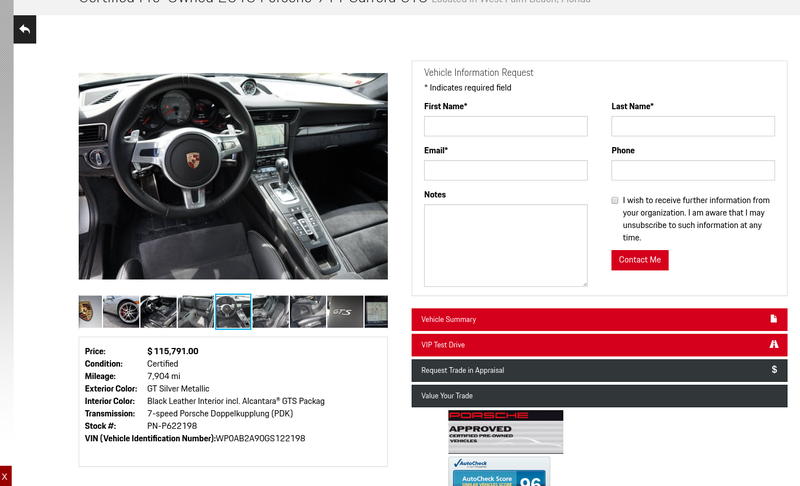
Task: Click the back arrow icon
Action: click(x=24, y=29)
